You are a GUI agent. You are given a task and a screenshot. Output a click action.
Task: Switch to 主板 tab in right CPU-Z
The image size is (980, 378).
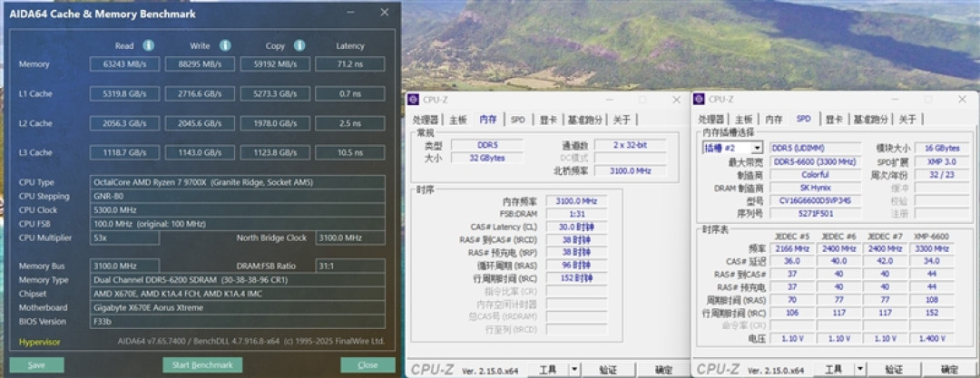point(743,120)
